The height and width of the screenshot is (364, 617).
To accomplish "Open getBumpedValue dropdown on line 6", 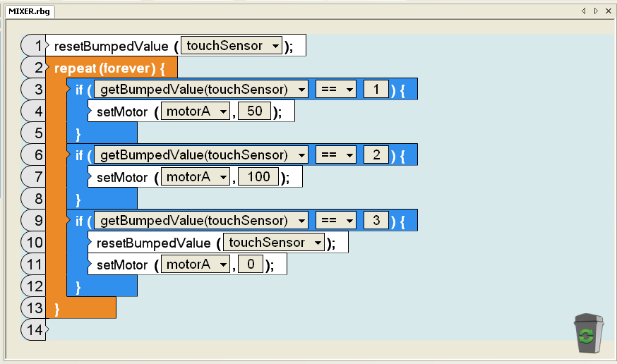I will [x=200, y=155].
